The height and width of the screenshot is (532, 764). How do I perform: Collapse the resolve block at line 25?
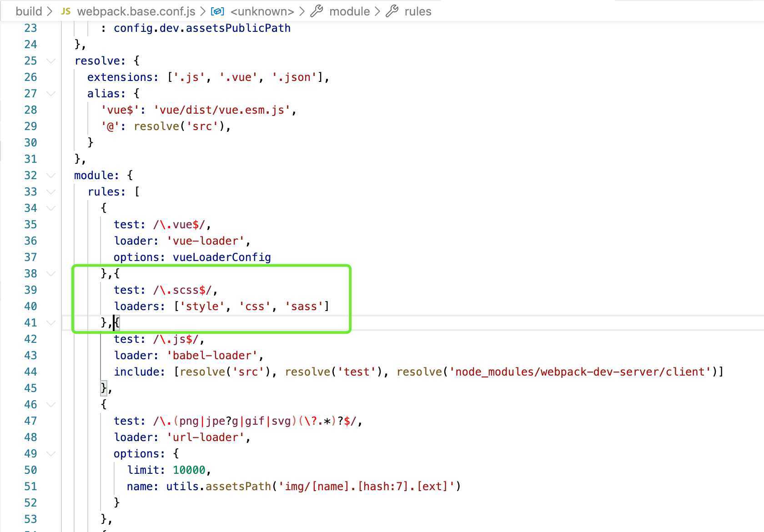(51, 61)
